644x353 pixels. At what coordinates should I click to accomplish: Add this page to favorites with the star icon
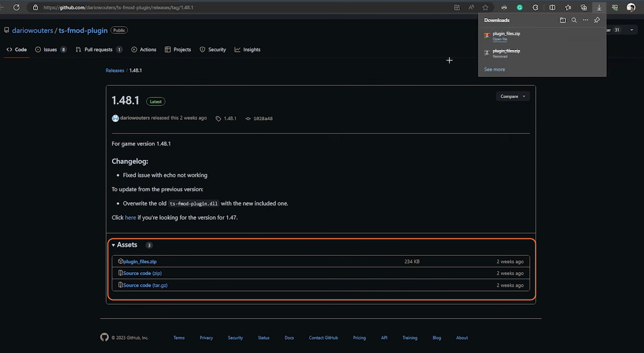point(485,7)
